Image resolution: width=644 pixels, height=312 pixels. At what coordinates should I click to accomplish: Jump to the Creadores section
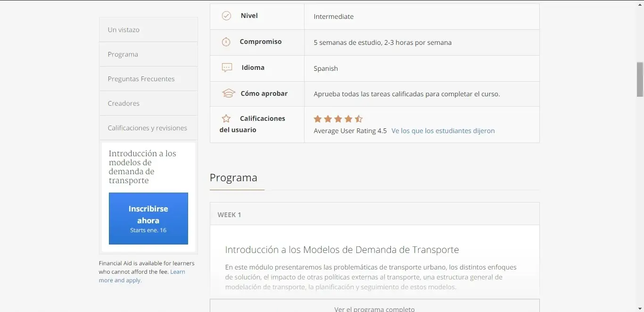(x=149, y=103)
